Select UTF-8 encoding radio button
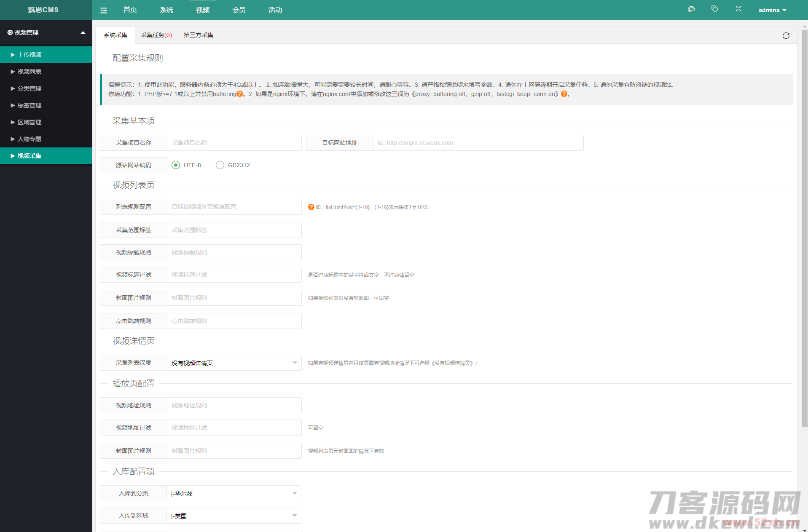The height and width of the screenshot is (532, 808). tap(176, 165)
